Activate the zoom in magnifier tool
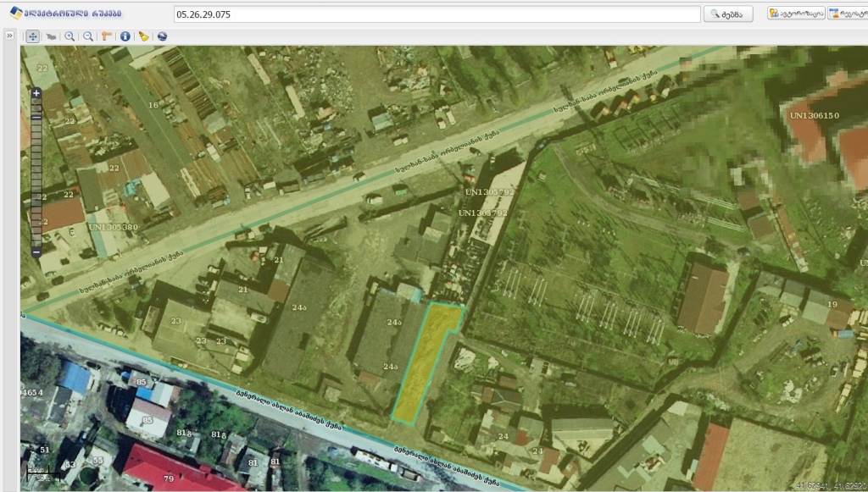This screenshot has width=868, height=492. point(70,36)
